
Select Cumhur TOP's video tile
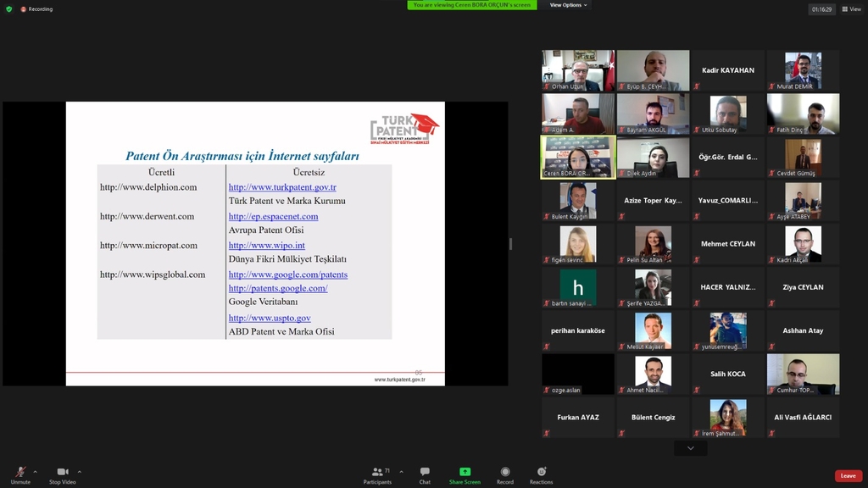(x=804, y=374)
